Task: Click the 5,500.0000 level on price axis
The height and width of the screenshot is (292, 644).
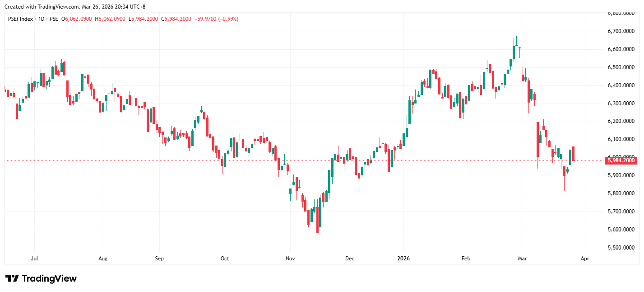Action: [x=621, y=248]
